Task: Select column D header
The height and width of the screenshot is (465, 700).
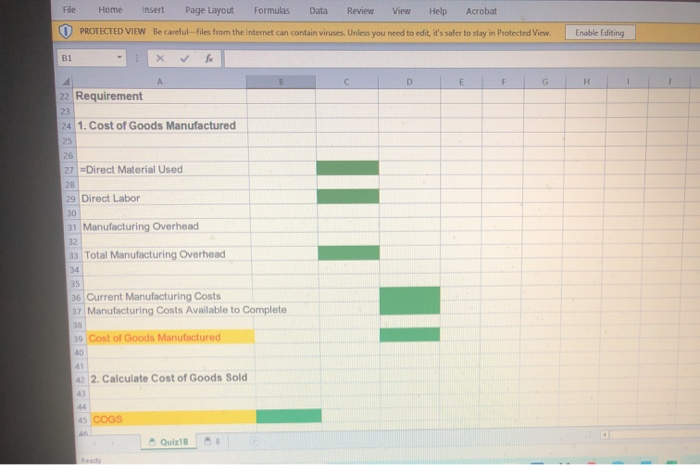Action: (409, 82)
